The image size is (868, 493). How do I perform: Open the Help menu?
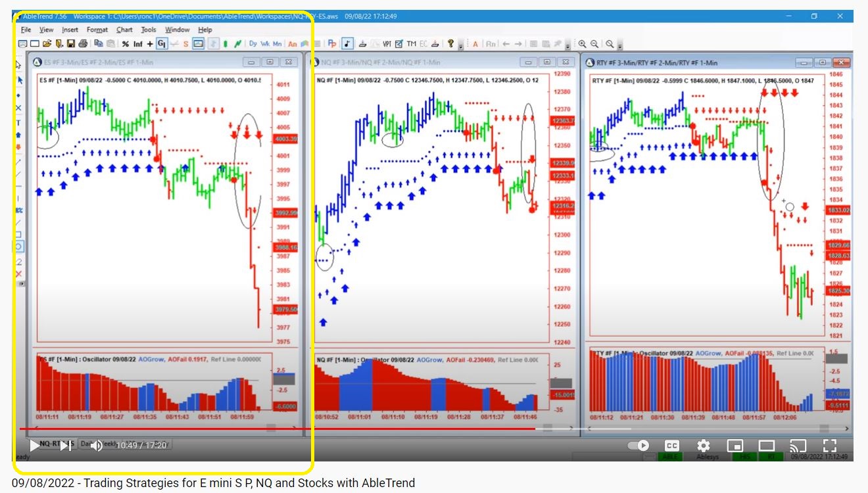[205, 30]
